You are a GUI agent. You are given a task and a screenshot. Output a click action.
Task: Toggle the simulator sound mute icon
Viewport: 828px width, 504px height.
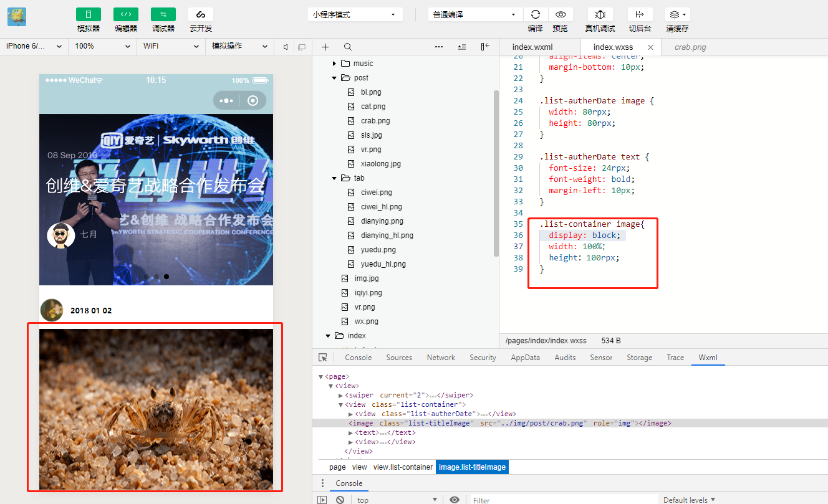286,47
